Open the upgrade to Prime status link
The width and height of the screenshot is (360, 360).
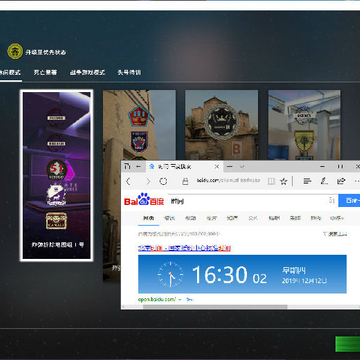coord(46,52)
